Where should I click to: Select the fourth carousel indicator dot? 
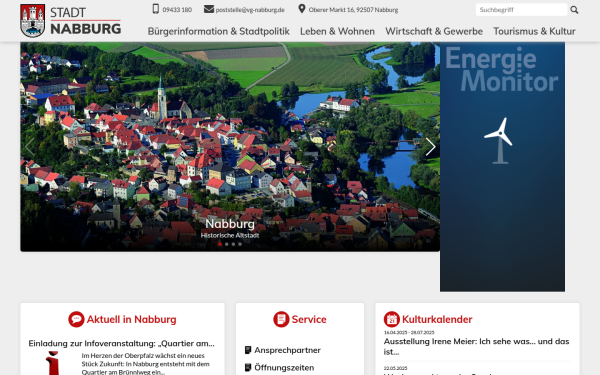point(240,244)
